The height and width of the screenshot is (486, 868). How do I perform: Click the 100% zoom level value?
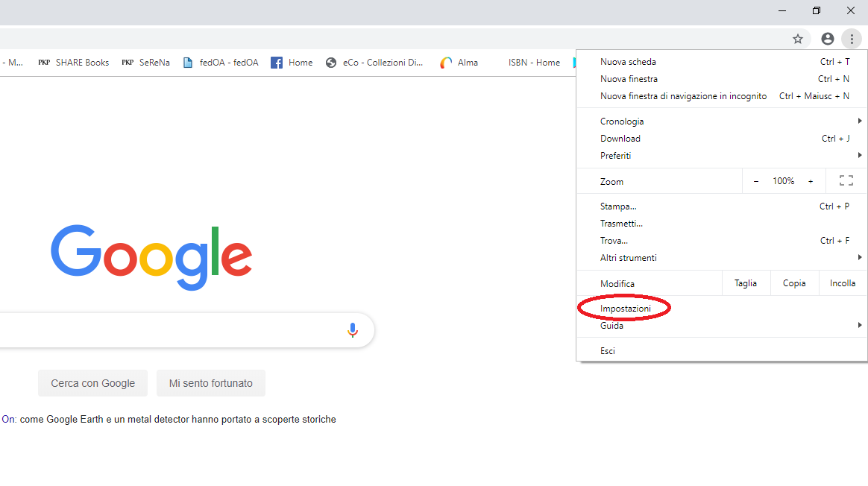pyautogui.click(x=783, y=181)
